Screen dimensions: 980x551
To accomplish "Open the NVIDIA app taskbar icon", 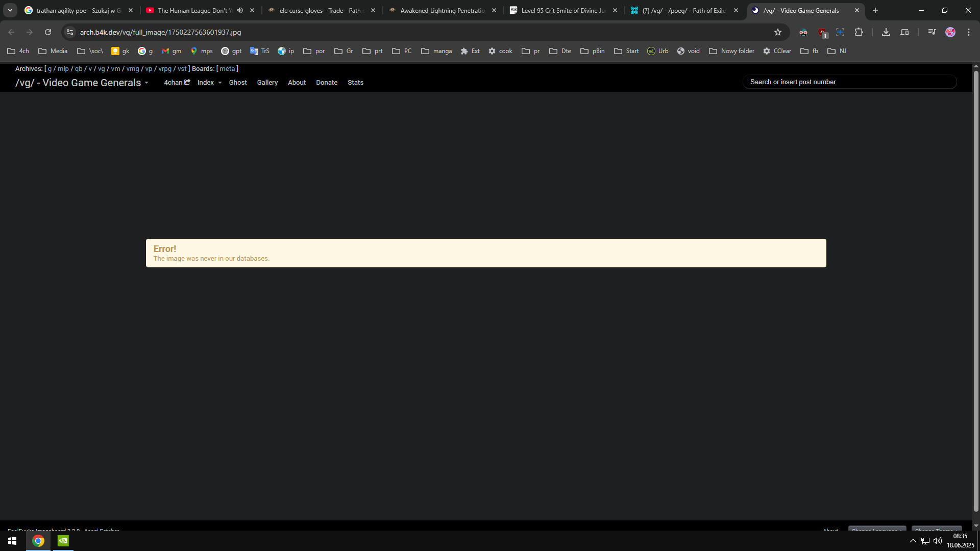I will (x=63, y=541).
